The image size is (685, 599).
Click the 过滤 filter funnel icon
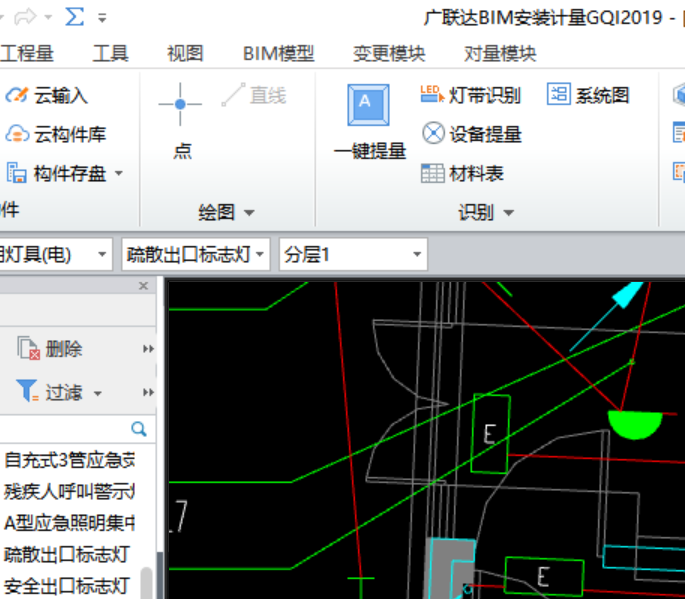[x=28, y=390]
